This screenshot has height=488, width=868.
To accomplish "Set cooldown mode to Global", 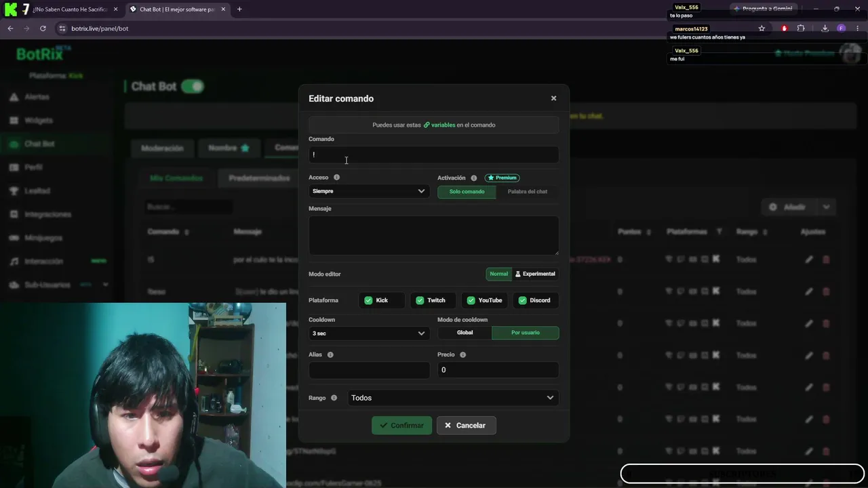I will (x=465, y=333).
